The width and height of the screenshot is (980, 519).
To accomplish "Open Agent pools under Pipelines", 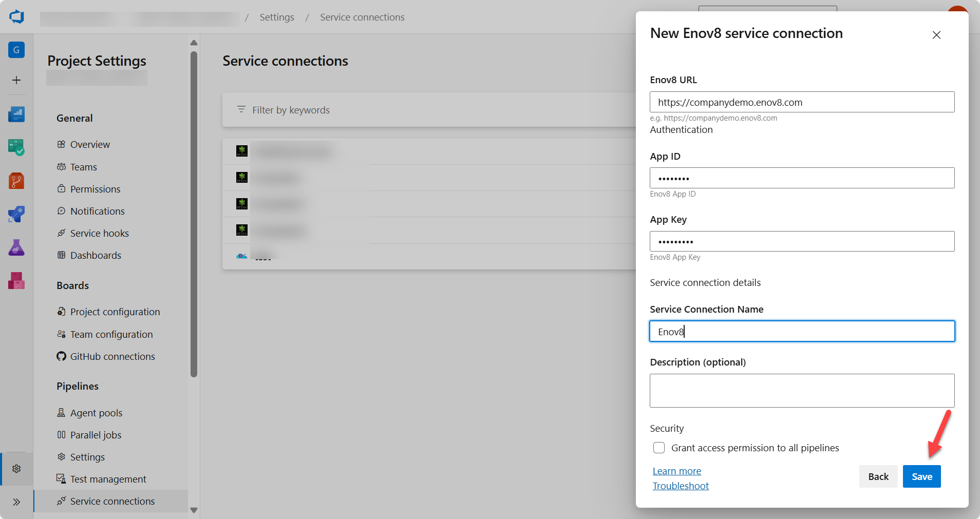I will 97,413.
